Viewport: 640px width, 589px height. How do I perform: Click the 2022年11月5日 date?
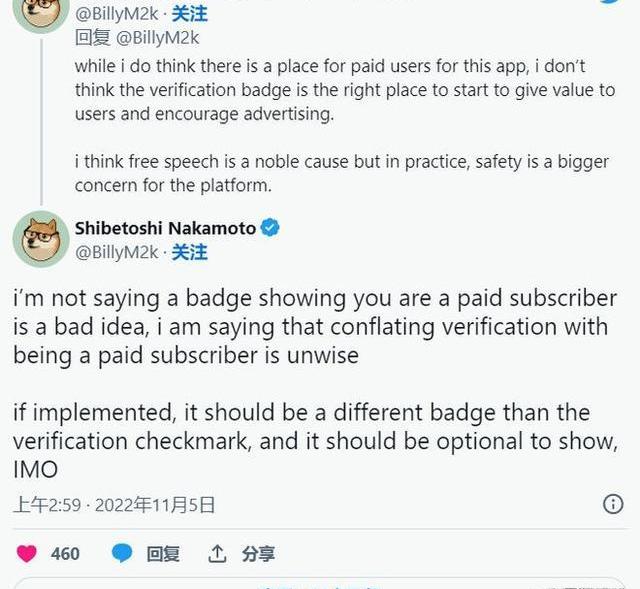155,504
